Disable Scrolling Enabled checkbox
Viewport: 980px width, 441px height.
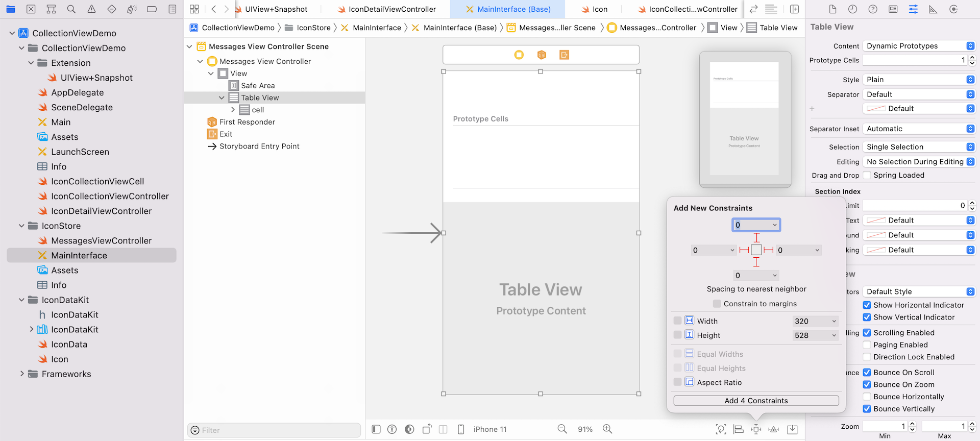[x=867, y=333]
